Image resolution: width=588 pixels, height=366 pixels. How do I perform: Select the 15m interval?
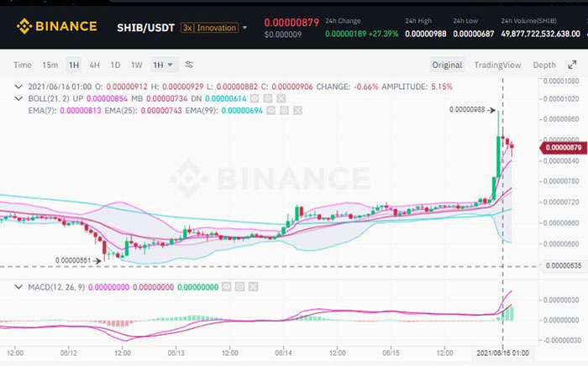[50, 65]
